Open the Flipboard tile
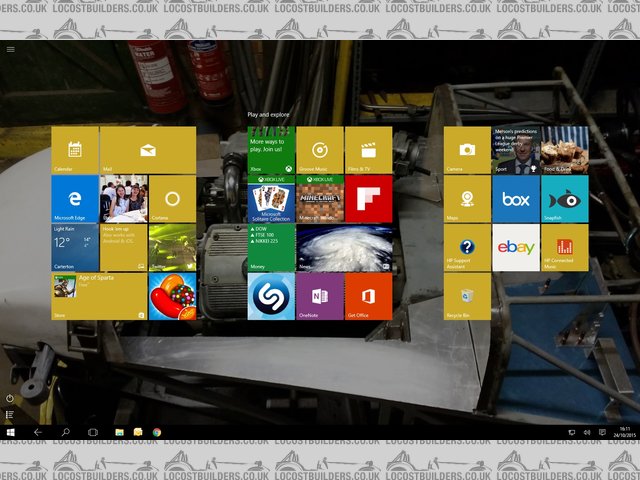640x480 pixels. [x=369, y=199]
